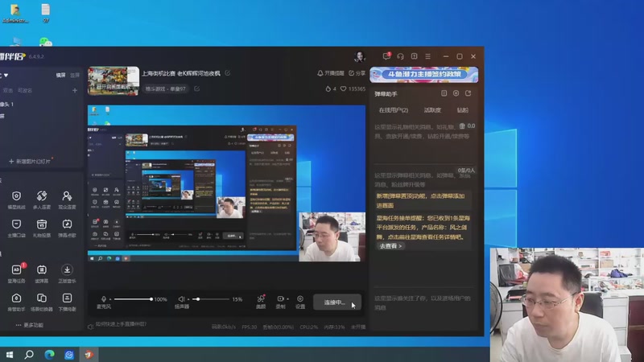644x362 pixels.
Task: Adjust the speaker volume slider at 15%
Action: click(x=211, y=299)
